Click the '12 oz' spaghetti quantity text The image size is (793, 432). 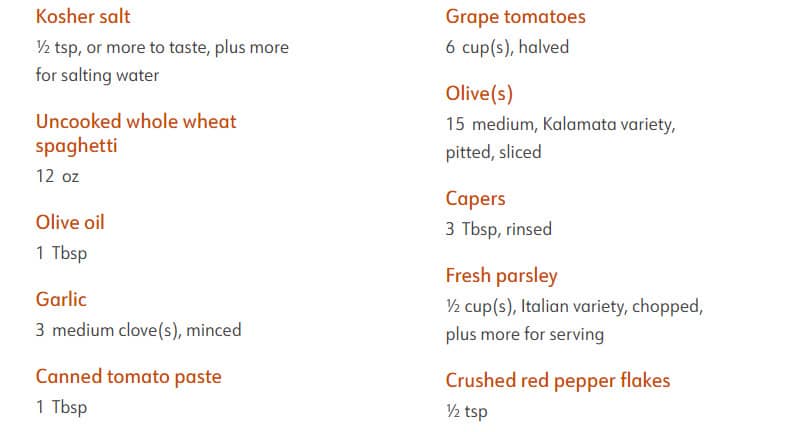(57, 176)
